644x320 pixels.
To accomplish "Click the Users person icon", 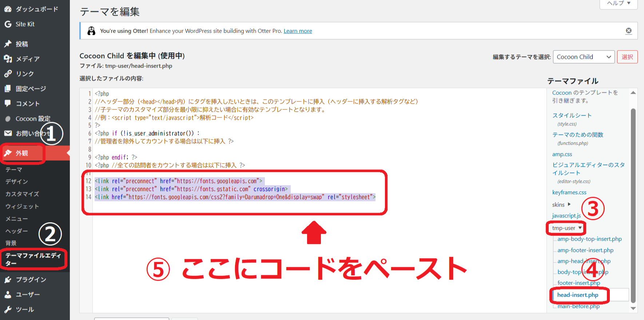I will pyautogui.click(x=8, y=295).
